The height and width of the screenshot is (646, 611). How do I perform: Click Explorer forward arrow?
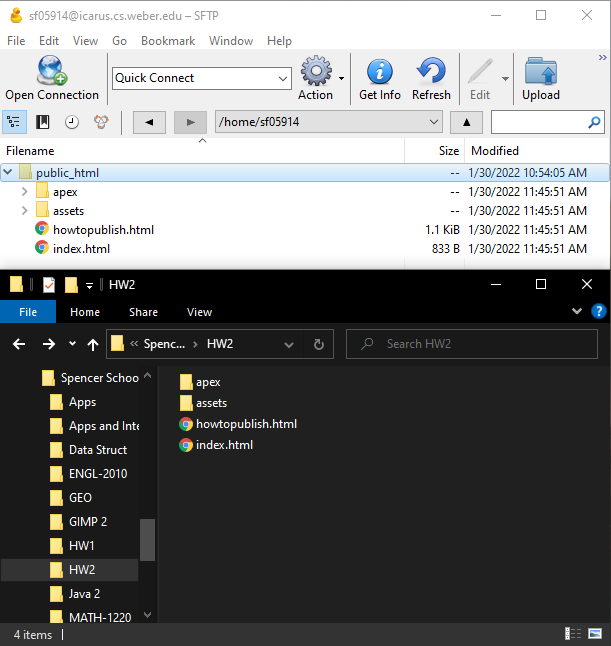[x=49, y=344]
